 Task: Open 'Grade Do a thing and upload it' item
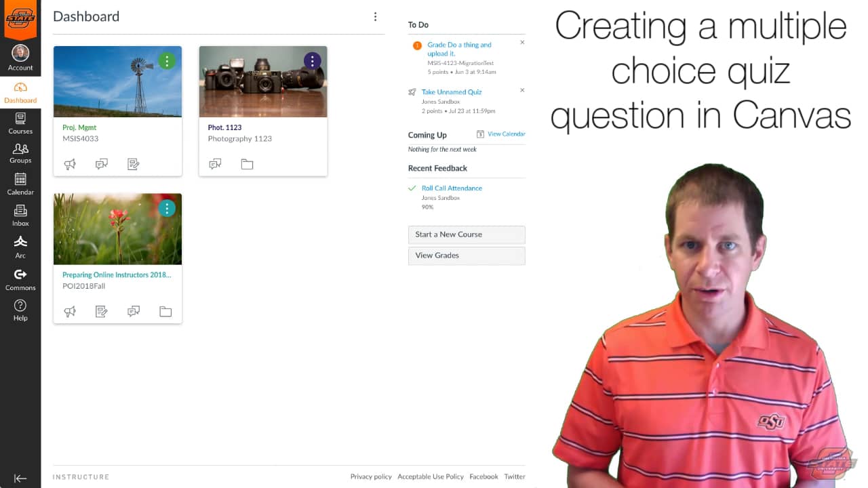coord(459,49)
